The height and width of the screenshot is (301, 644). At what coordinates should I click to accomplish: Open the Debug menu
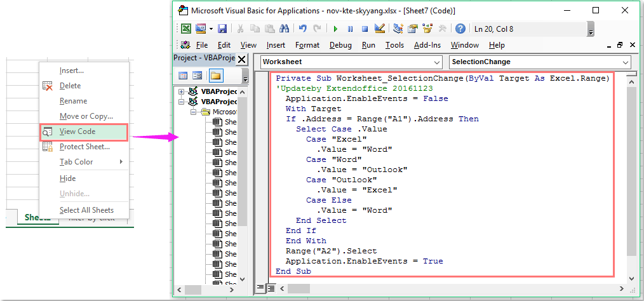(x=340, y=45)
